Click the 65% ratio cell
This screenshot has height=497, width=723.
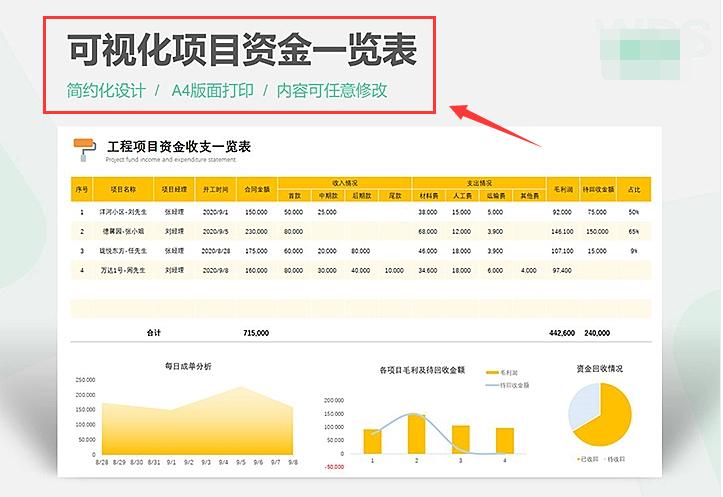634,231
